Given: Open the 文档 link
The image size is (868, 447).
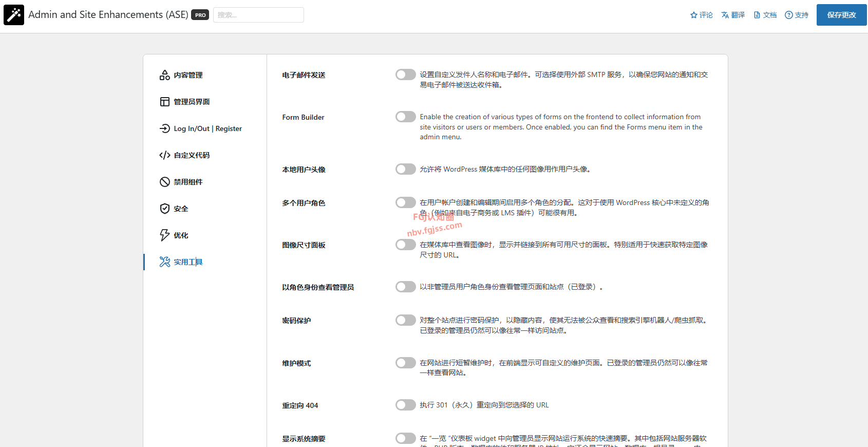Looking at the screenshot, I should point(765,15).
